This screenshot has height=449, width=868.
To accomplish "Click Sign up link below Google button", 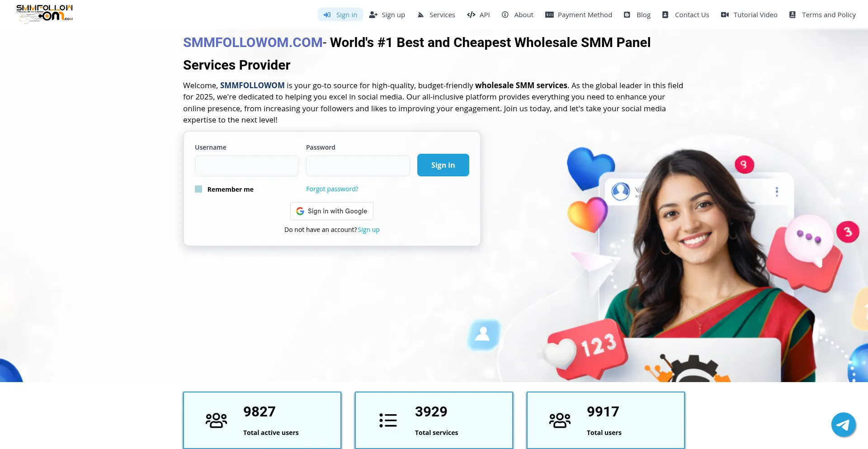I will coord(368,230).
